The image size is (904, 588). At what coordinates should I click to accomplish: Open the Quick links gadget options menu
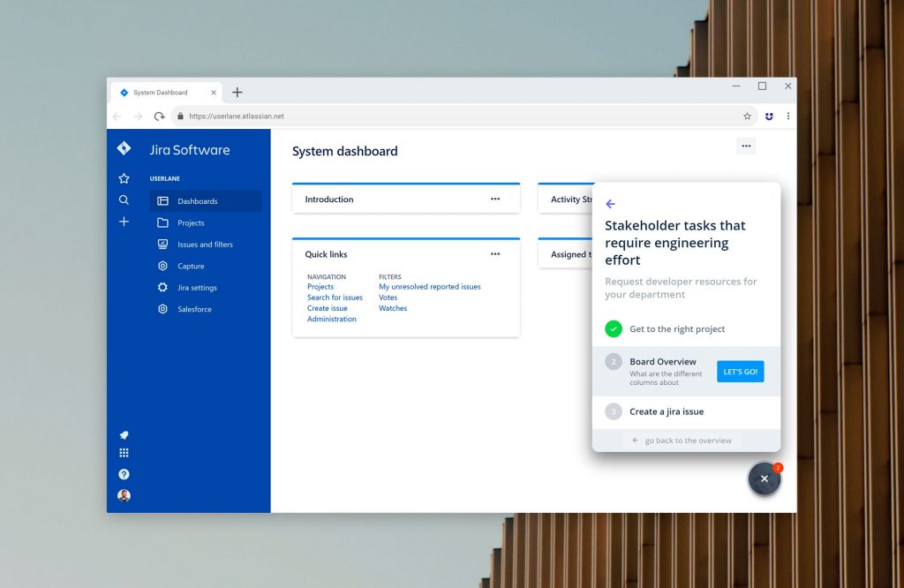[x=495, y=253]
